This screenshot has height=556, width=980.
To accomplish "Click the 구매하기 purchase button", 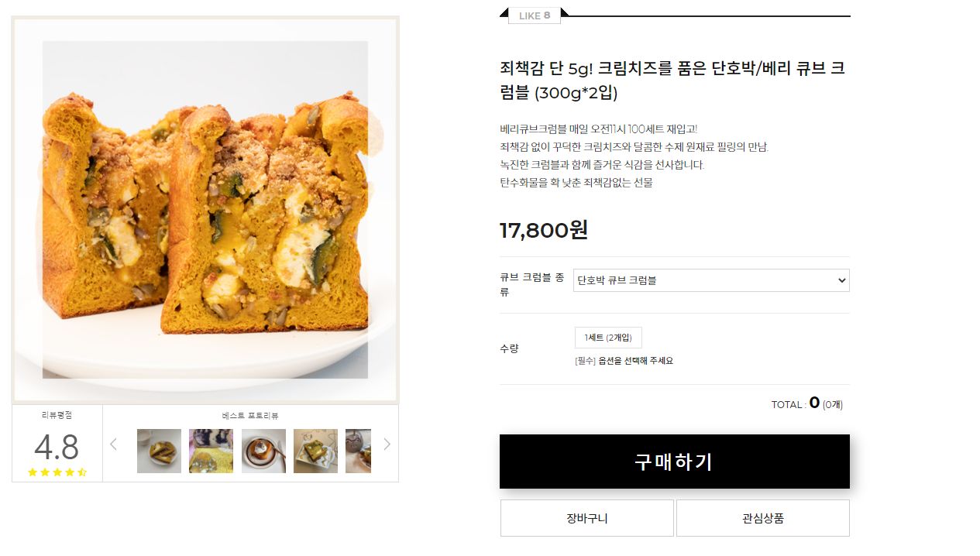I will (675, 462).
